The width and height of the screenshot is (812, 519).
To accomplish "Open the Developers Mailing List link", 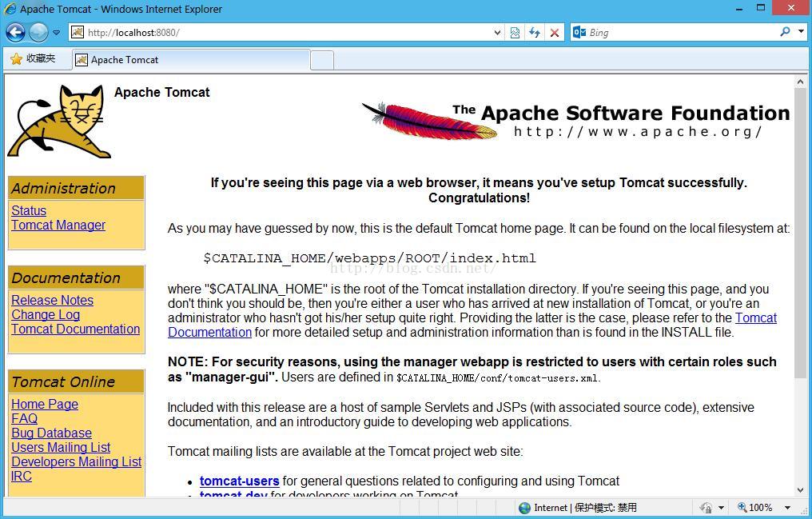I will pyautogui.click(x=76, y=462).
